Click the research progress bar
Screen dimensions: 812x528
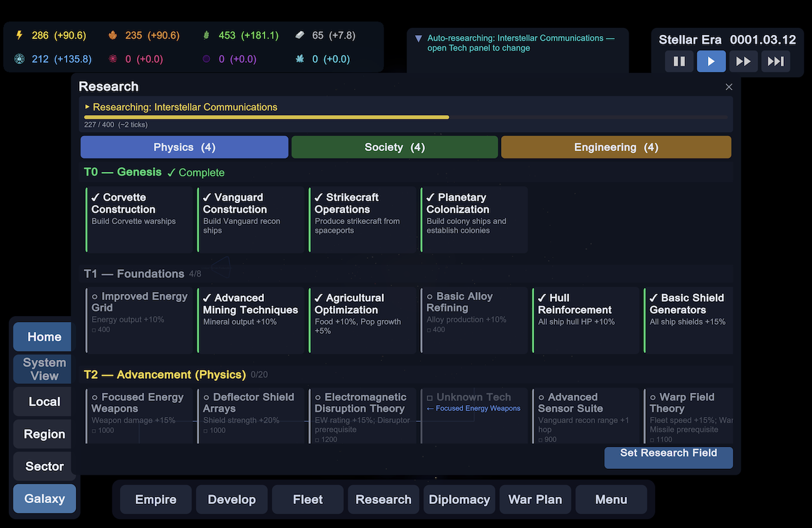406,117
